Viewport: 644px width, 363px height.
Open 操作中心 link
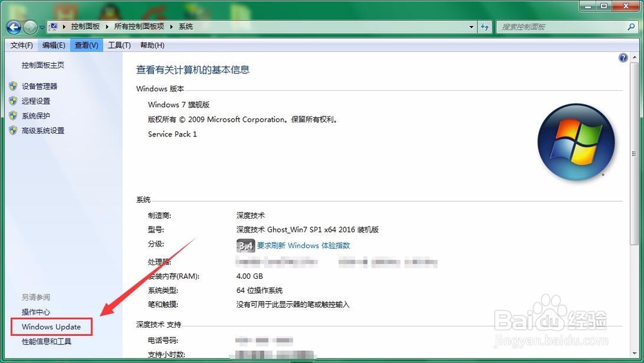[35, 312]
